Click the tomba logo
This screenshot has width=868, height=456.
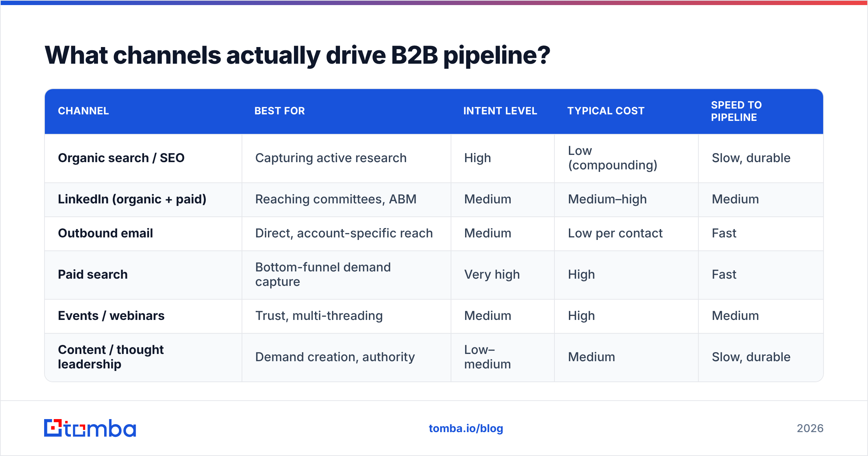(90, 428)
